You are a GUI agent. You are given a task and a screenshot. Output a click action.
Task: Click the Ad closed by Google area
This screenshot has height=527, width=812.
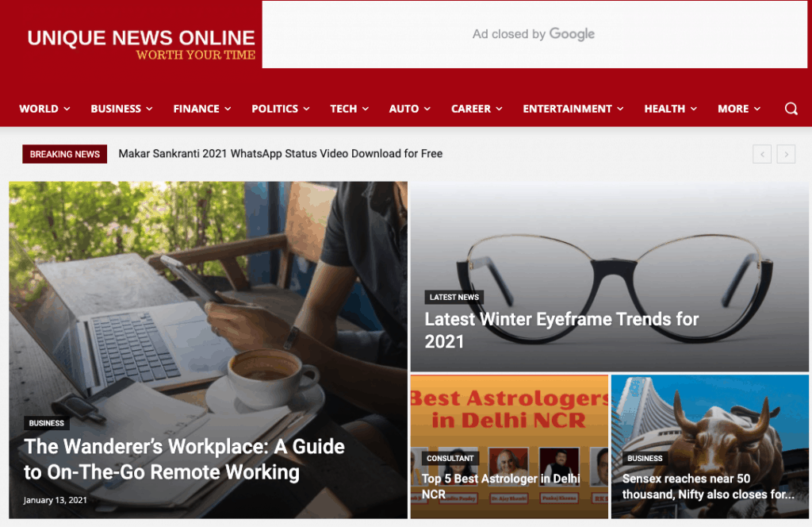(x=534, y=34)
